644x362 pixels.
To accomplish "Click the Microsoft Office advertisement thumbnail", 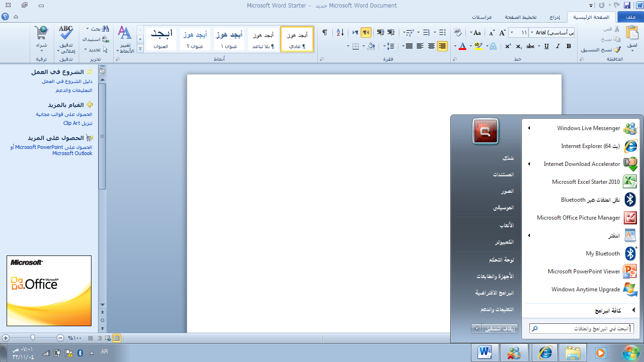I will coord(49,291).
